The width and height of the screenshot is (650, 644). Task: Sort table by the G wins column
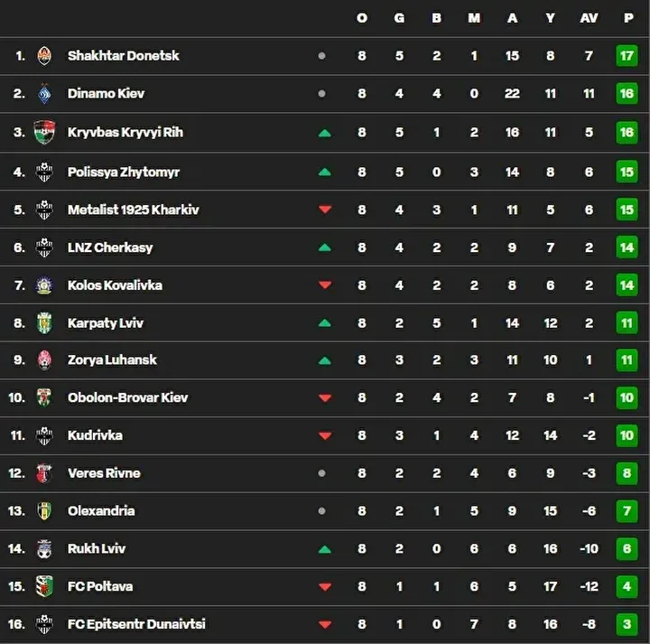point(399,18)
